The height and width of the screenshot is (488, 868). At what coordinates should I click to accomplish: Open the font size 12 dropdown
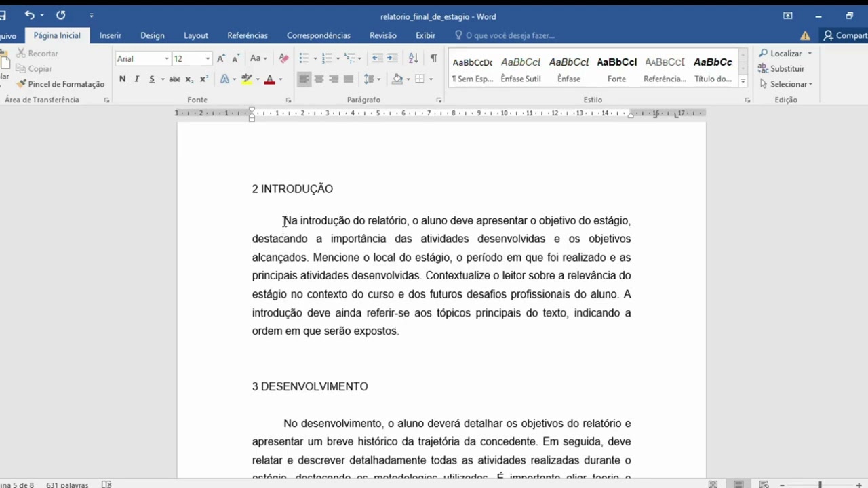(x=208, y=59)
